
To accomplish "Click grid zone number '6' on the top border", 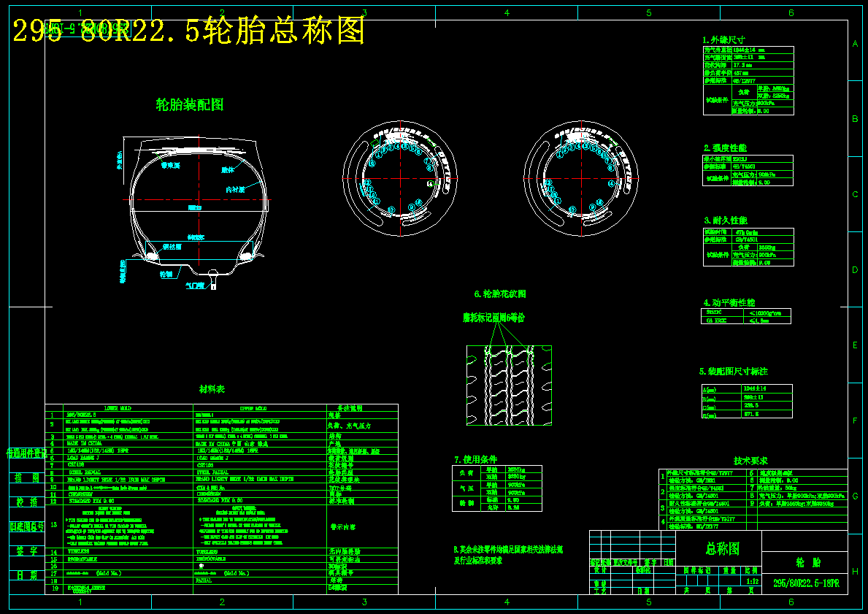I will click(791, 12).
